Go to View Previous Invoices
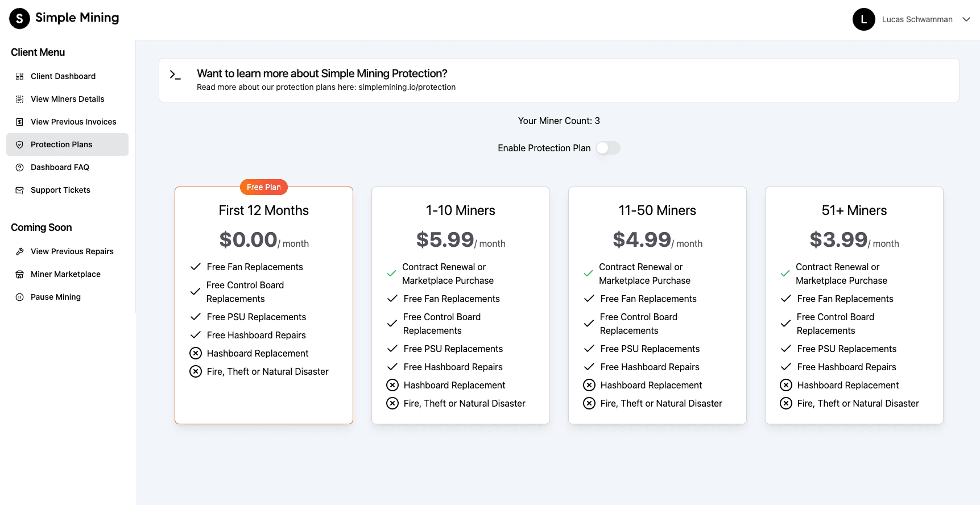Image resolution: width=980 pixels, height=505 pixels. click(x=67, y=122)
